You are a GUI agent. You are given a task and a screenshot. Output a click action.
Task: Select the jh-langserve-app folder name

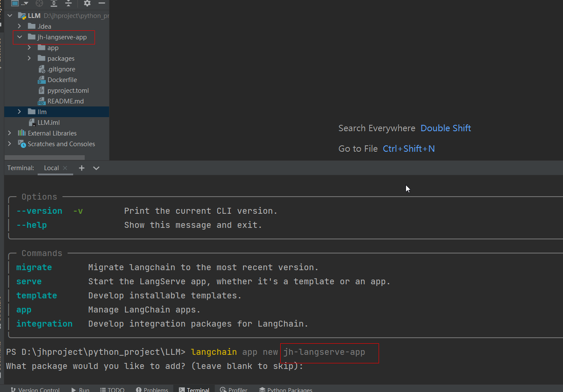(62, 37)
